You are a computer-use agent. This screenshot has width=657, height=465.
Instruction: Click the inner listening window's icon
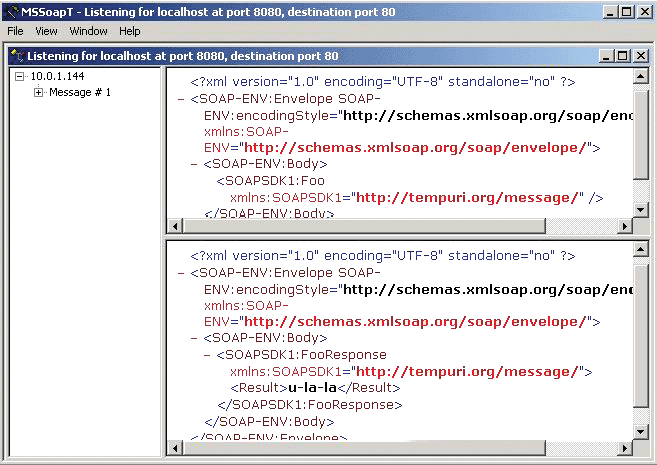tap(17, 57)
